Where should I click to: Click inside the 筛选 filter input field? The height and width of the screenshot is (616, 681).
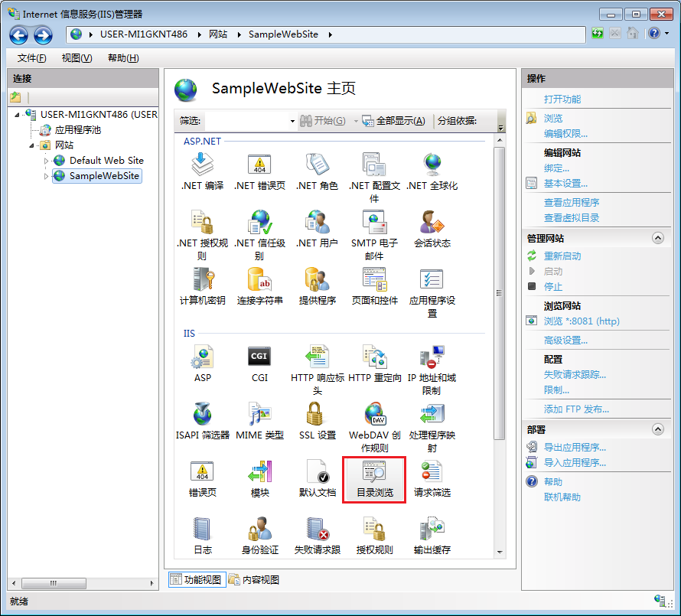pos(246,121)
